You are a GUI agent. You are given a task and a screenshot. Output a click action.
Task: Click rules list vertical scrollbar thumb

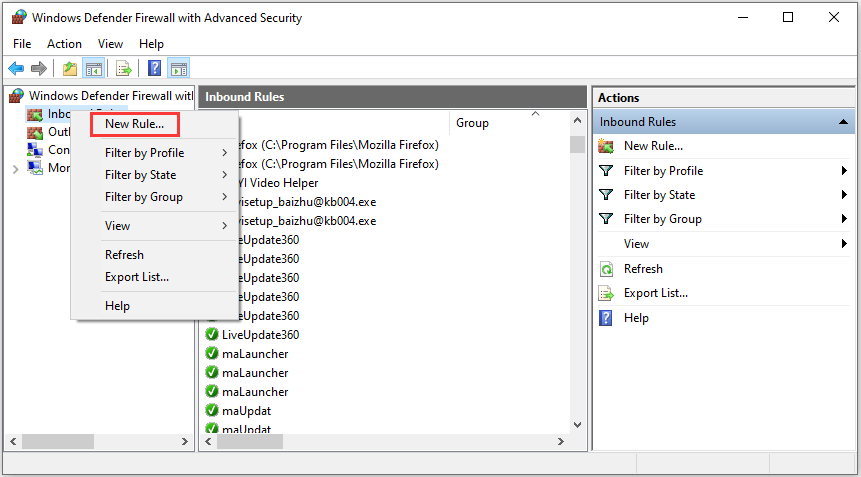577,144
